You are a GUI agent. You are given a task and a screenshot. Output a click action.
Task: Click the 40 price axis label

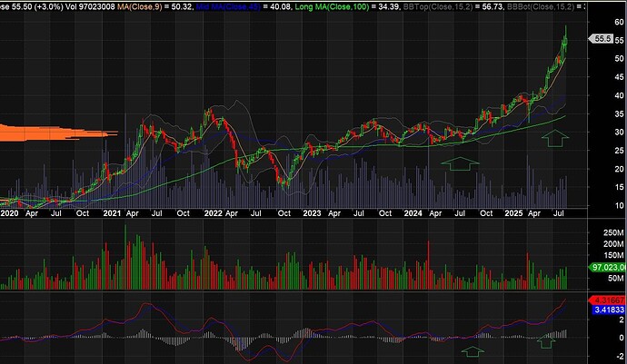(620, 95)
